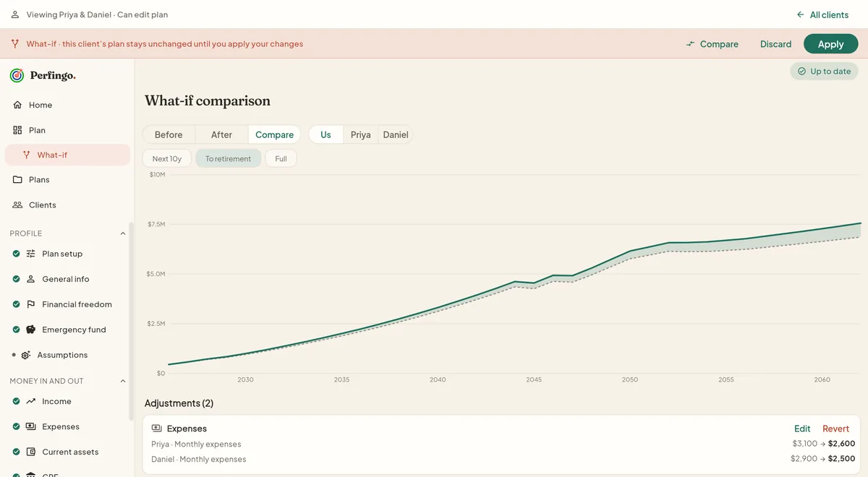Click the What-if fork icon in the sidebar
The height and width of the screenshot is (477, 868).
coord(27,155)
